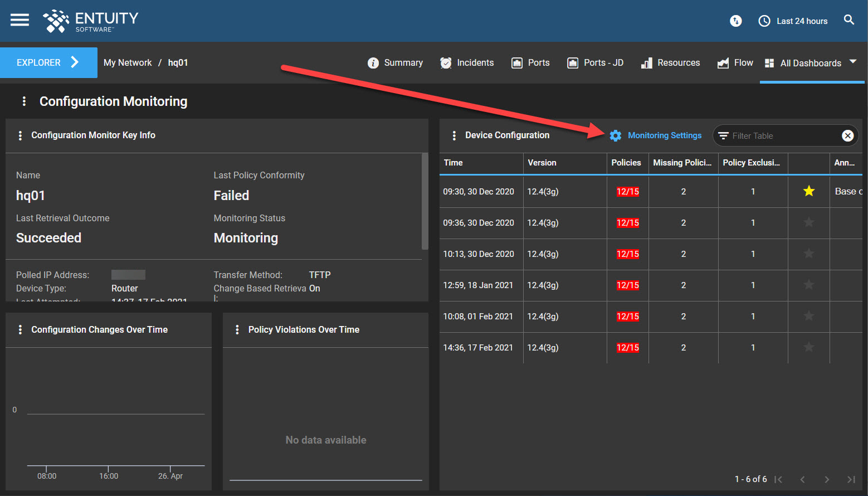868x496 pixels.
Task: Sort by Policy Exclusions column header
Action: point(753,163)
